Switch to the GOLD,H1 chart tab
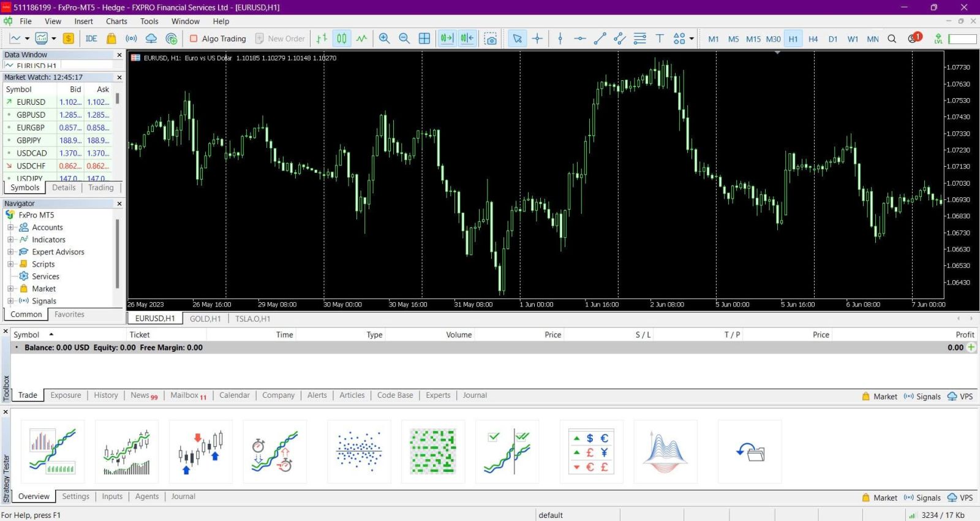980x521 pixels. (205, 319)
